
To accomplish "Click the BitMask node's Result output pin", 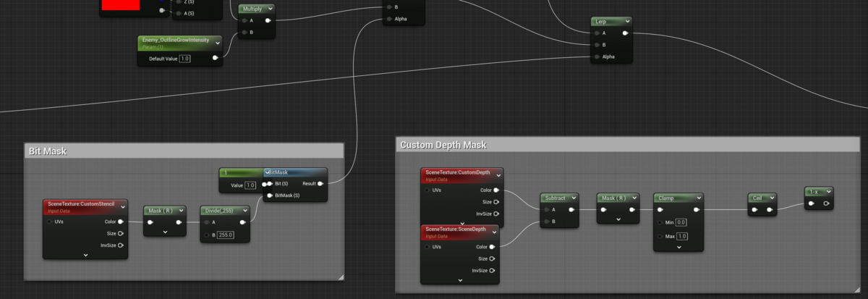I will tap(320, 184).
